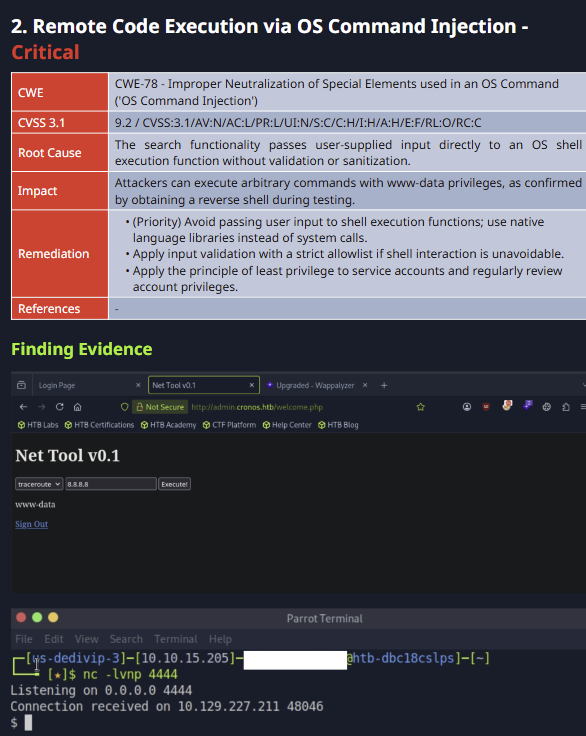Open the account profile icon in toolbar
The height and width of the screenshot is (736, 586).
(x=467, y=407)
